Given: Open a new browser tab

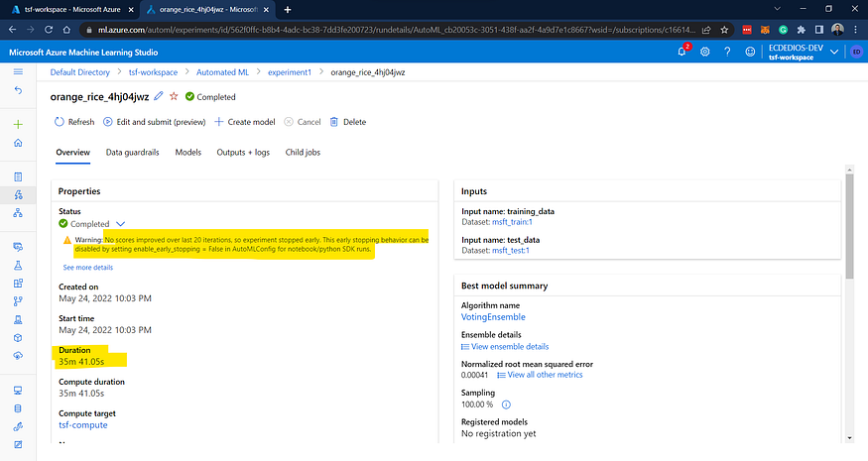Looking at the screenshot, I should pyautogui.click(x=288, y=9).
